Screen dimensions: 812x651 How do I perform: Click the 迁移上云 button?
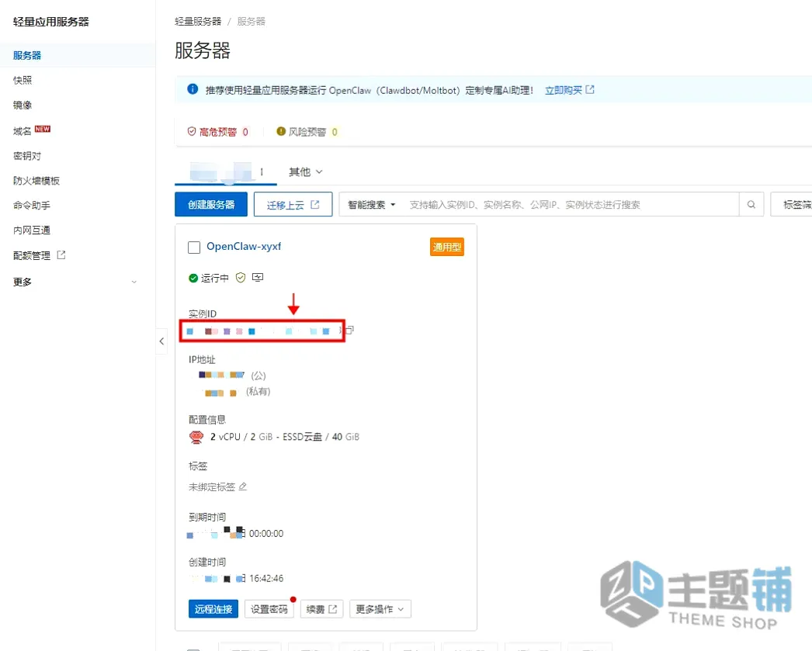293,204
